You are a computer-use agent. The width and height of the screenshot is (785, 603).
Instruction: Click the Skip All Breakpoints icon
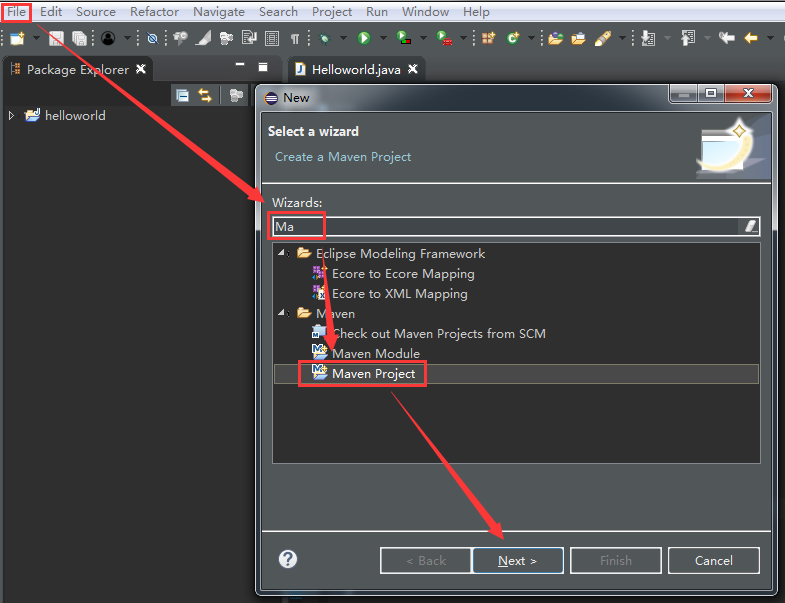point(152,38)
